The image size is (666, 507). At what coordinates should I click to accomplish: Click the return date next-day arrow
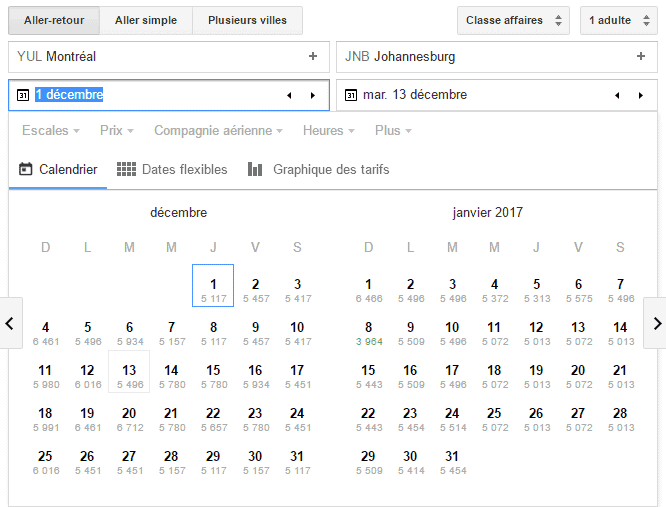point(641,96)
